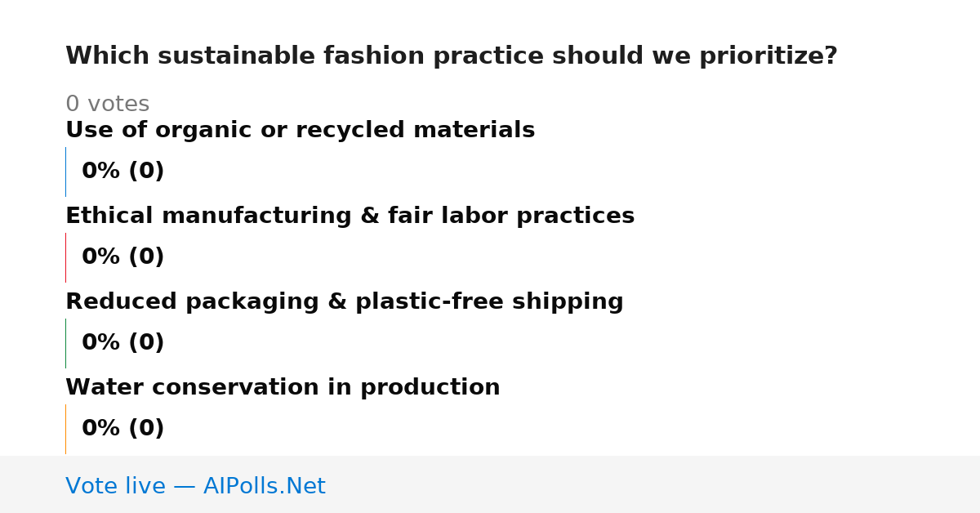Select 'Use of organic or recycled materials' option

(300, 131)
